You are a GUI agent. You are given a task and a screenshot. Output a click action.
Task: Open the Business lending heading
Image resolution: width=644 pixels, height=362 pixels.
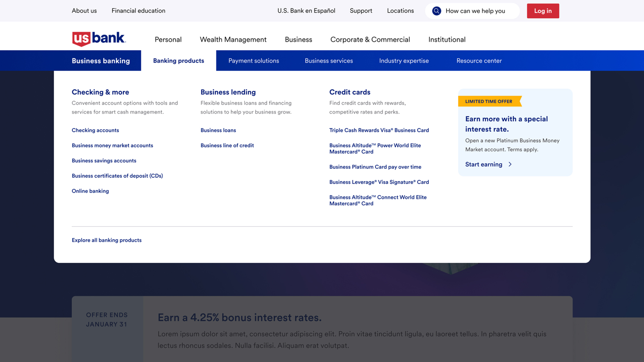(x=228, y=92)
